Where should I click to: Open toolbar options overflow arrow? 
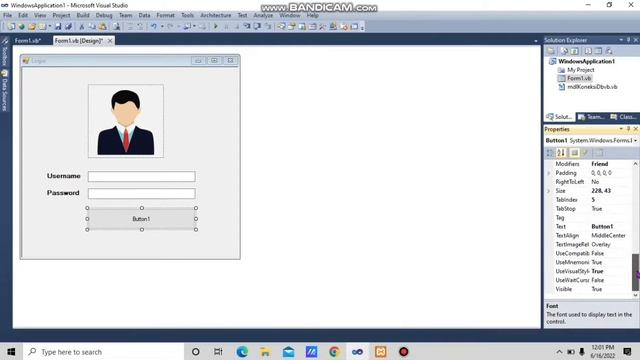point(362,27)
